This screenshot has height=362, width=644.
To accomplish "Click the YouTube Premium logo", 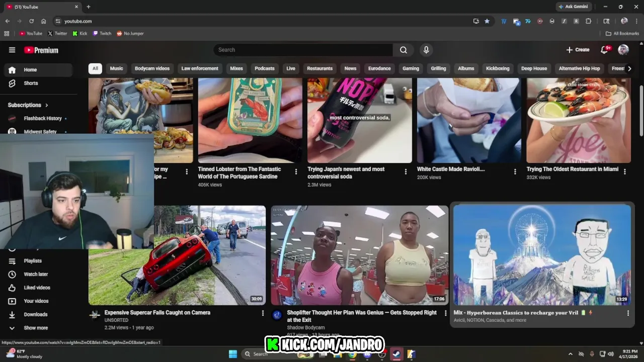I will coord(41,50).
